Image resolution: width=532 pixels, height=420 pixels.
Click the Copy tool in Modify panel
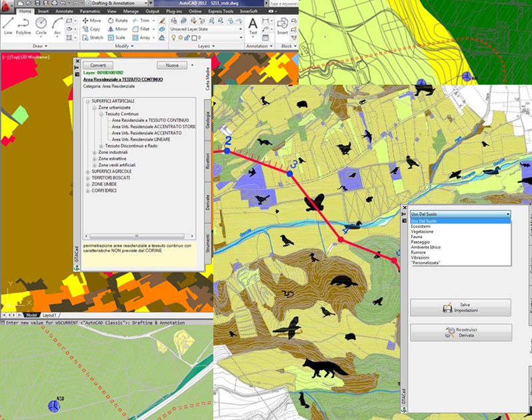tap(91, 29)
